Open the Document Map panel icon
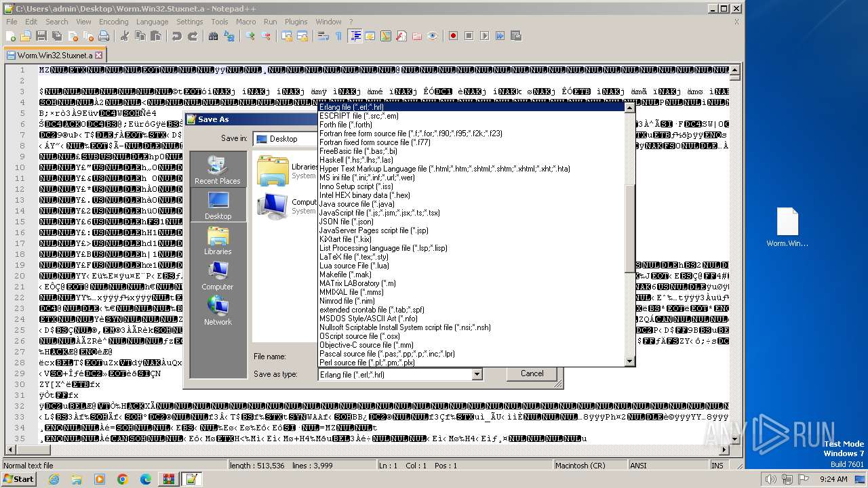 [385, 36]
